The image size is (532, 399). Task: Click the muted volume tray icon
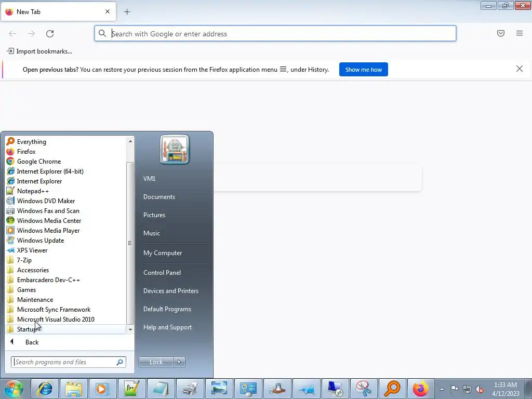480,389
